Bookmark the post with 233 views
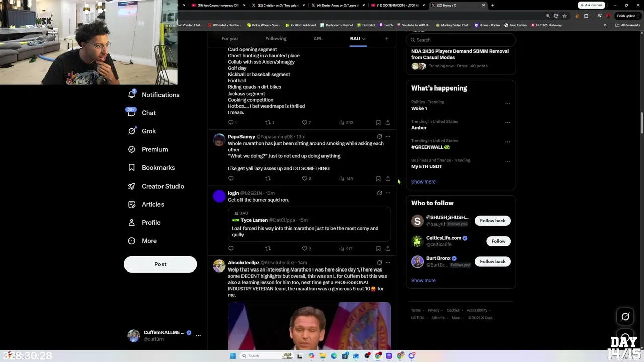This screenshot has height=362, width=644. [378, 122]
